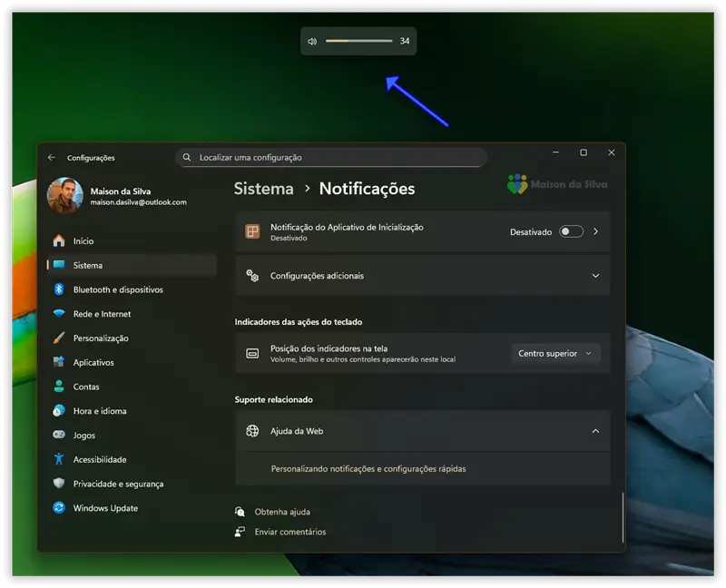Collapse the Ajuda da Web section
Image resolution: width=726 pixels, height=588 pixels.
pyautogui.click(x=595, y=431)
